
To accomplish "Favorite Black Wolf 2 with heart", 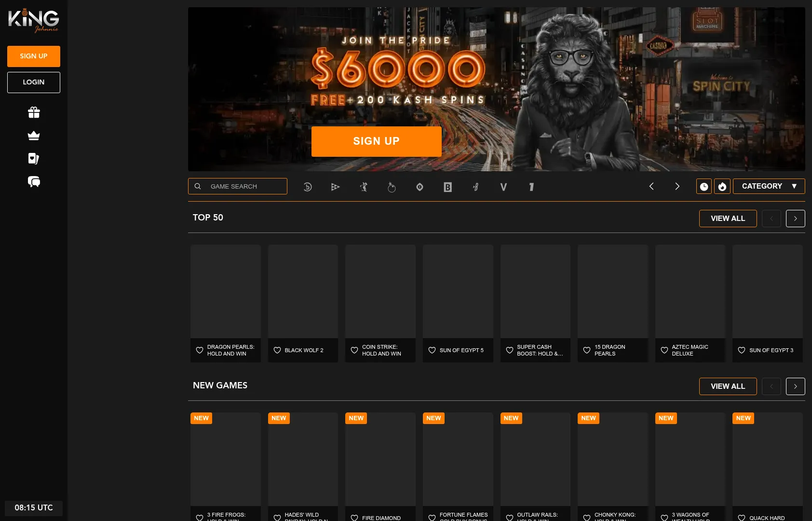I will [x=277, y=350].
